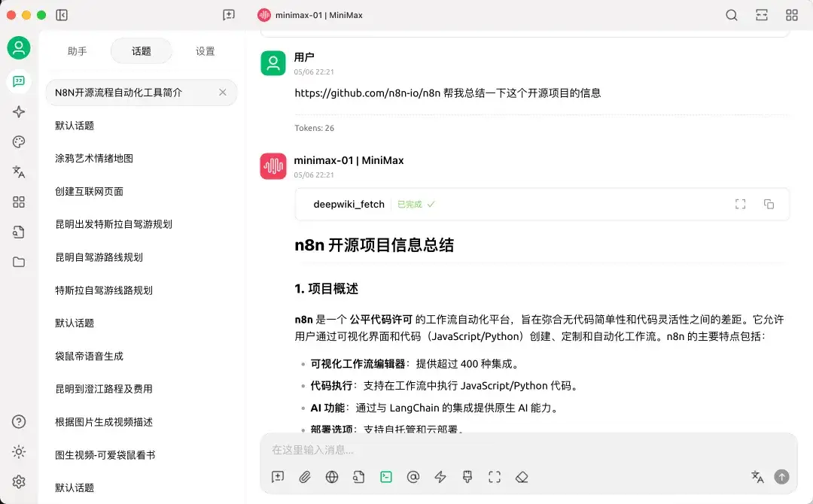Viewport: 813px width, 504px height.
Task: Switch to the 设置 tab
Action: tap(205, 51)
